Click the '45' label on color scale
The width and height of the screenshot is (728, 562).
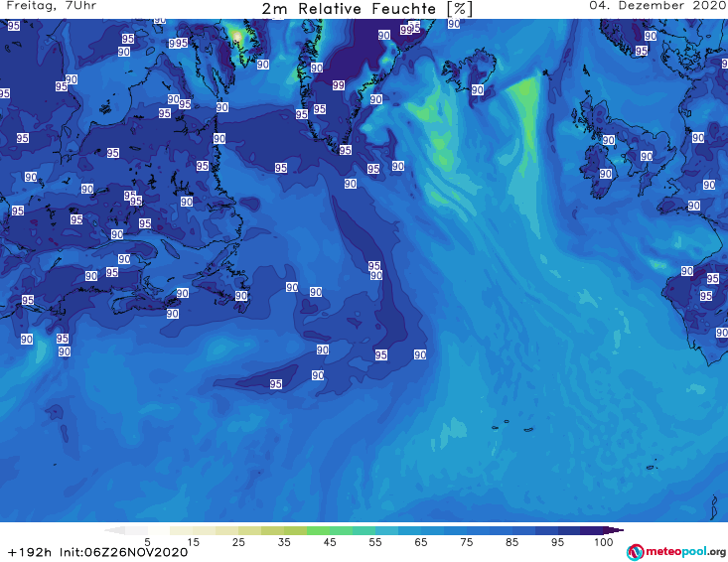(x=330, y=542)
